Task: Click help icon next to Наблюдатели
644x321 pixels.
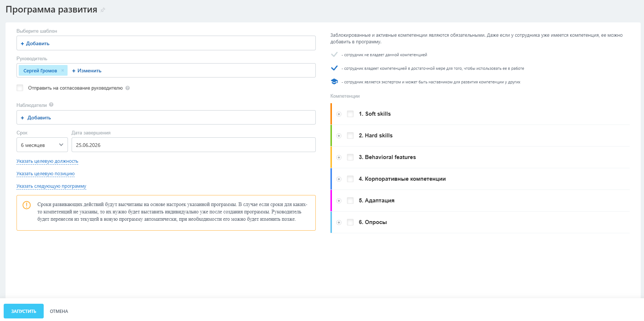Action: 51,105
